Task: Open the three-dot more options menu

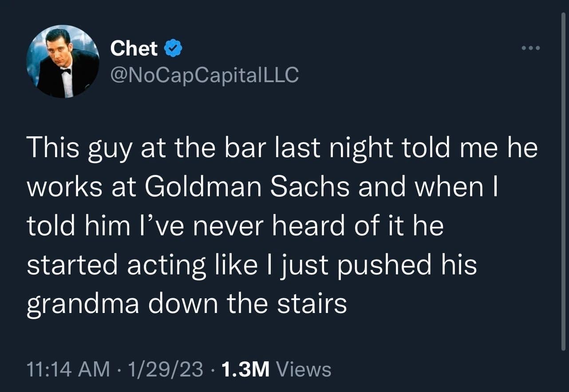Action: click(x=531, y=48)
